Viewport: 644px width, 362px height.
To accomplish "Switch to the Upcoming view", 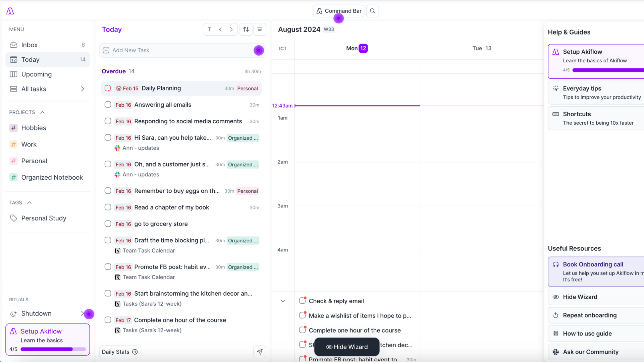I will pyautogui.click(x=36, y=74).
